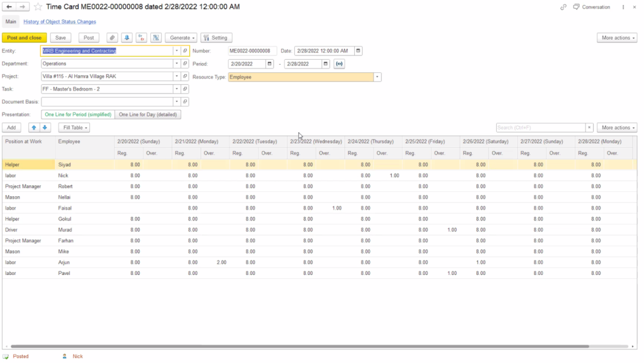Click the bell reminder icon
This screenshot has width=644, height=363.
(x=127, y=38)
